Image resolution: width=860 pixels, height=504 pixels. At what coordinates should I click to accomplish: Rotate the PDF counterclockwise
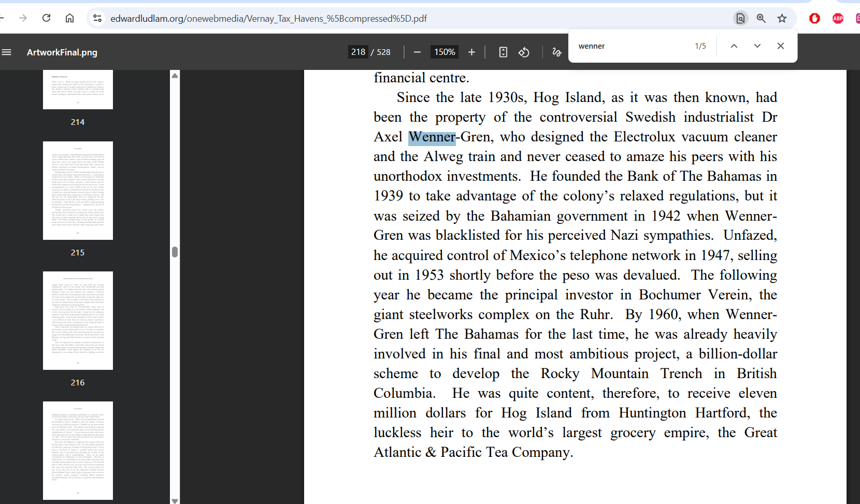click(524, 52)
